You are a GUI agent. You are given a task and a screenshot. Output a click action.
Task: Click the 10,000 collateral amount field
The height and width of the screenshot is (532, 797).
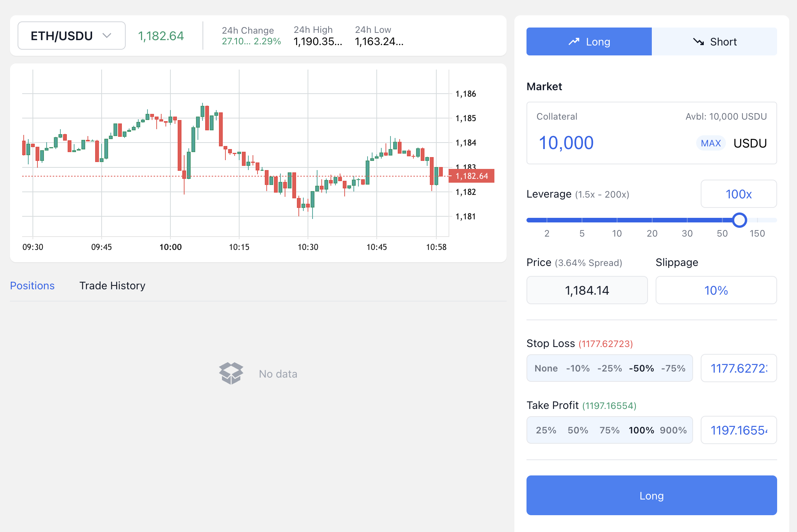pos(566,143)
